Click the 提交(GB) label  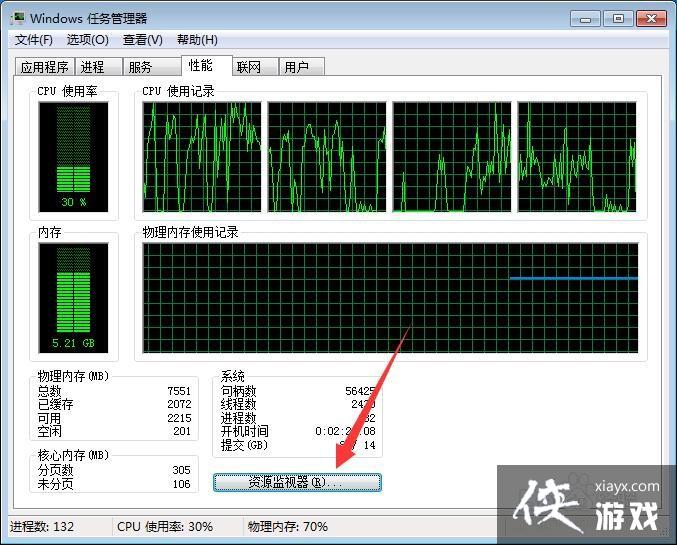pos(244,445)
